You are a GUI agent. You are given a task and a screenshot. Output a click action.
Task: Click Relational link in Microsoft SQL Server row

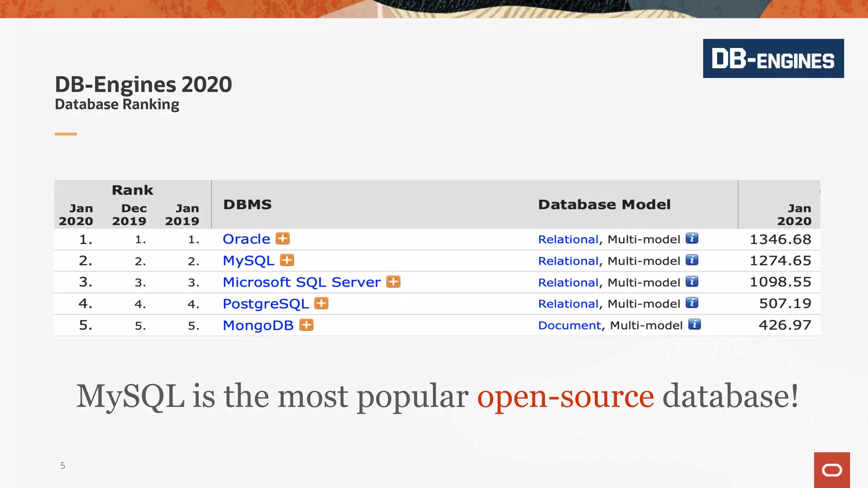[x=568, y=283]
